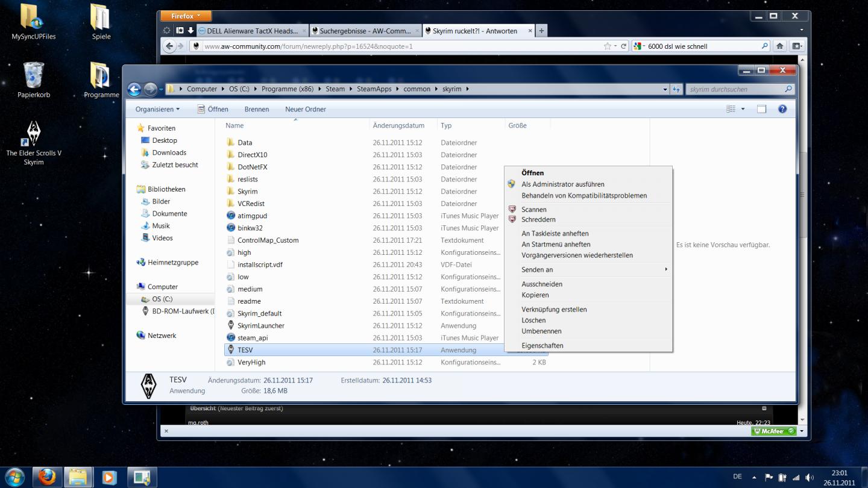Bookmark page with the Firefox star icon
868x488 pixels.
tap(608, 46)
